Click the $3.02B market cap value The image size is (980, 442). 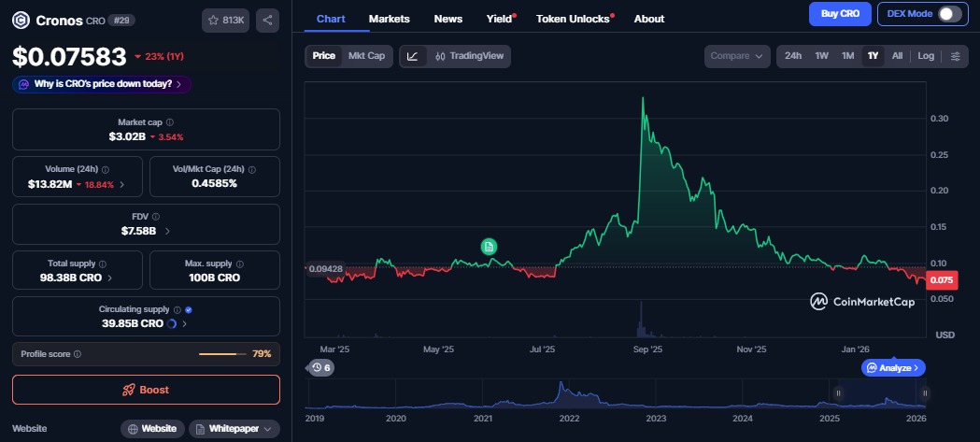coord(127,136)
